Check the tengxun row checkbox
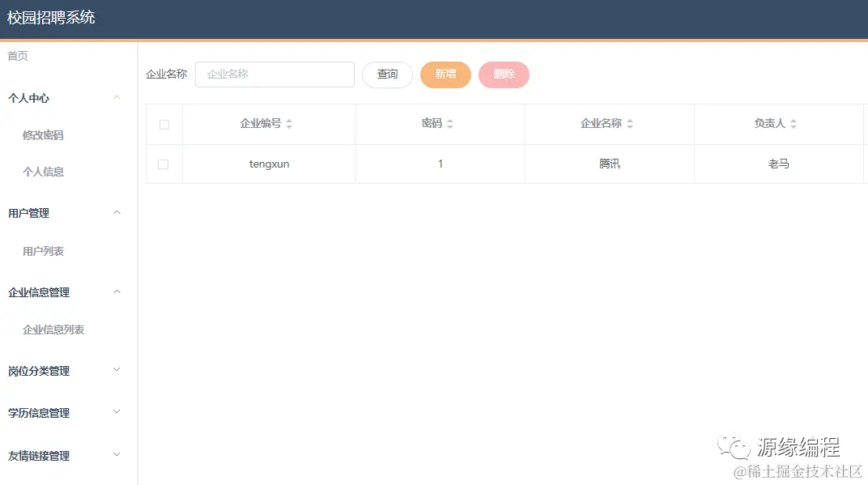This screenshot has height=485, width=868. coord(164,164)
